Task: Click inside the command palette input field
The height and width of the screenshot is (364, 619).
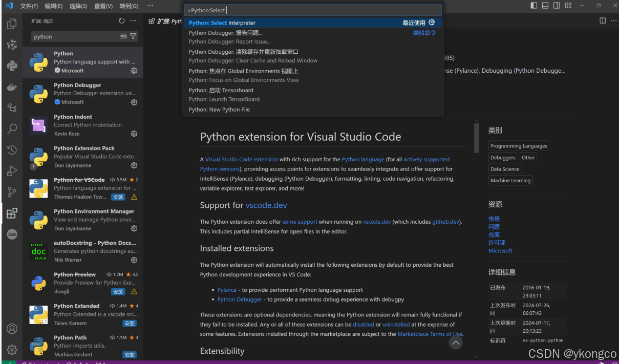Action: [313, 10]
